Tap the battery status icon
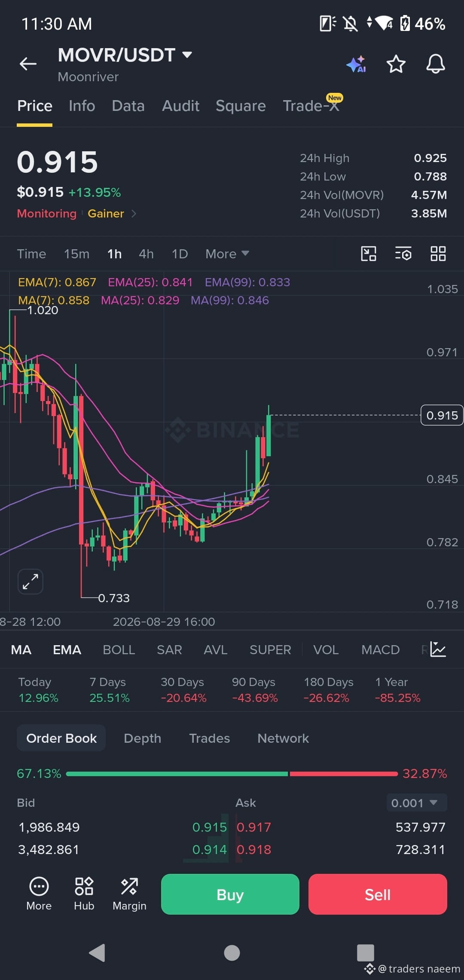 405,23
